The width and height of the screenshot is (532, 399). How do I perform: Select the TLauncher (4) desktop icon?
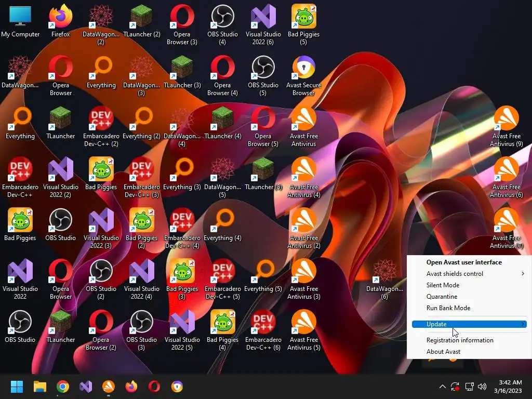(222, 124)
